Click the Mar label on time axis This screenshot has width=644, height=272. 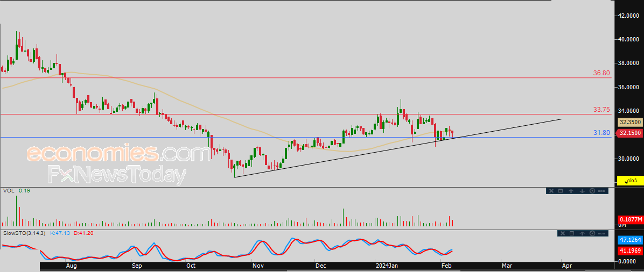click(507, 266)
